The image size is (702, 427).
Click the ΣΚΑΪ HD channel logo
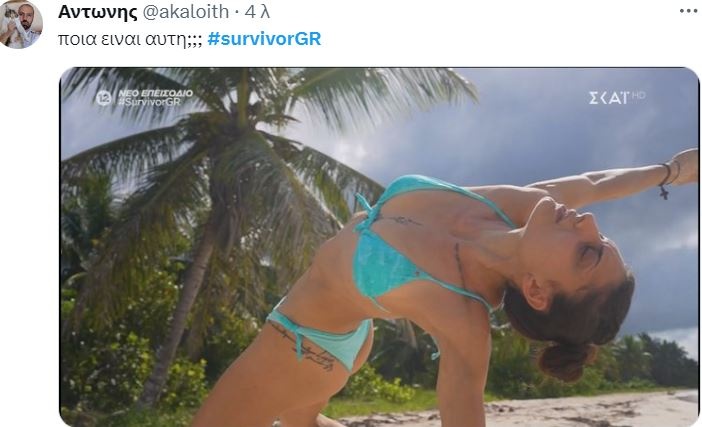click(616, 97)
